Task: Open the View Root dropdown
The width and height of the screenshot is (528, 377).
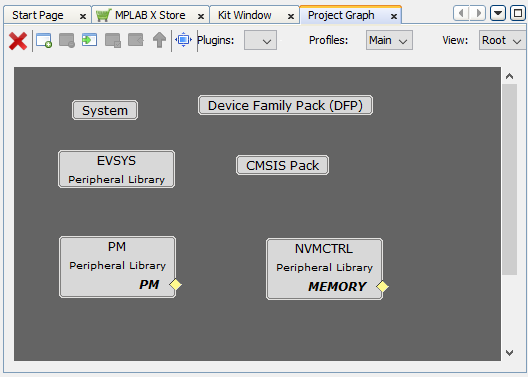Action: click(x=502, y=40)
